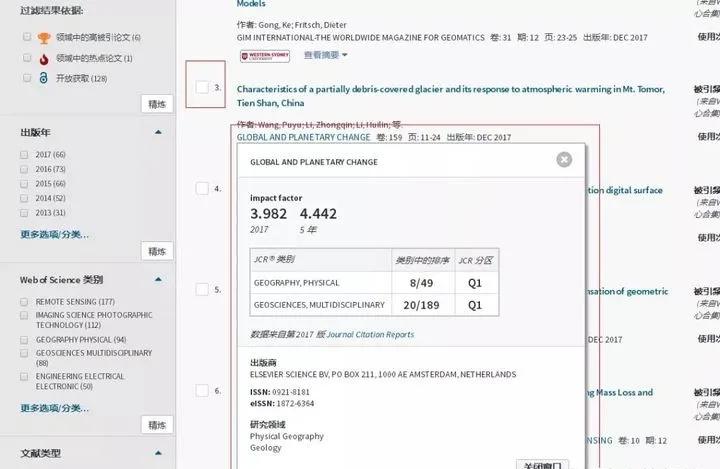Screen dimensions: 720x469
Task: Check the hot papers (1) checkbox
Action: pos(27,57)
